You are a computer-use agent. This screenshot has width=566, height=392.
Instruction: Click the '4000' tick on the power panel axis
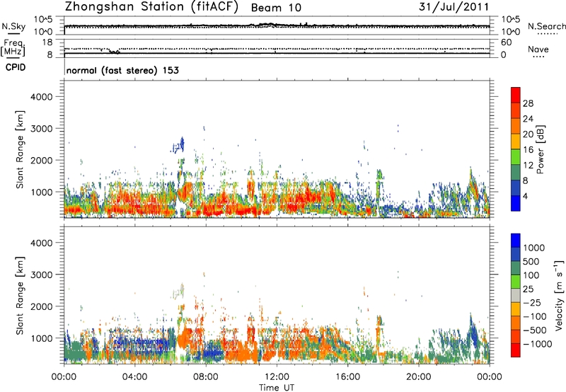(x=41, y=97)
